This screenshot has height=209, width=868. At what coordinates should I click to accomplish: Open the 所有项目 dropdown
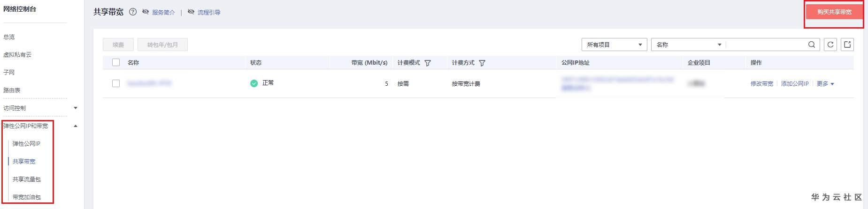(614, 45)
